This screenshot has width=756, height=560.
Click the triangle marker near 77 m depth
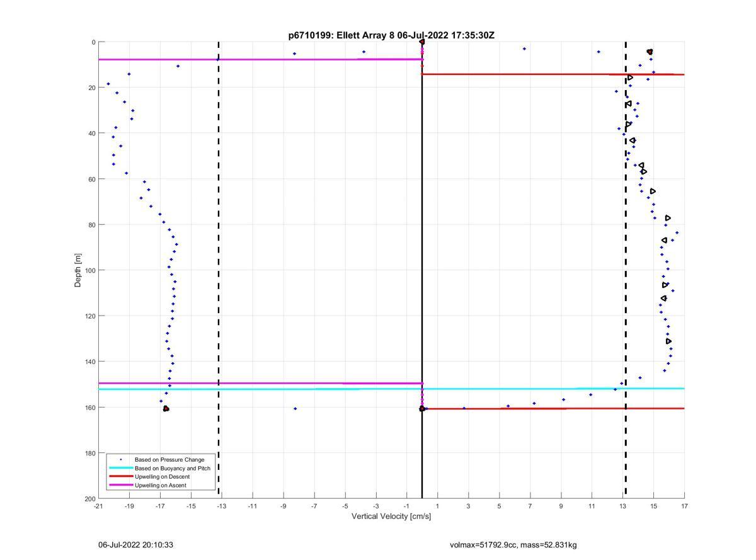tap(668, 218)
